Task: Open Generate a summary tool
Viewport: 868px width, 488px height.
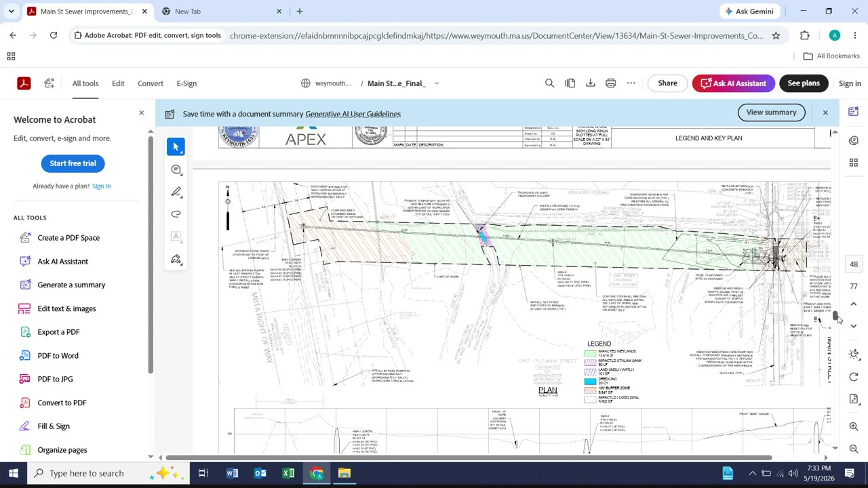Action: pos(71,285)
